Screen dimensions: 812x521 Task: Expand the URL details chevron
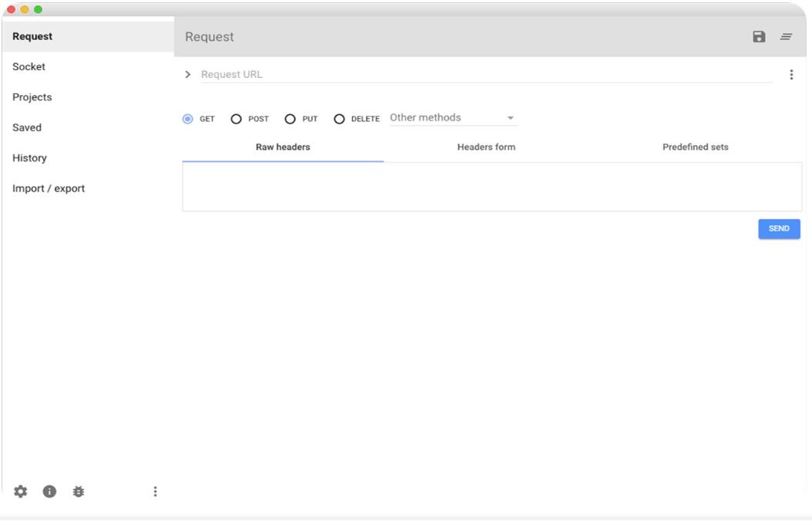point(187,75)
